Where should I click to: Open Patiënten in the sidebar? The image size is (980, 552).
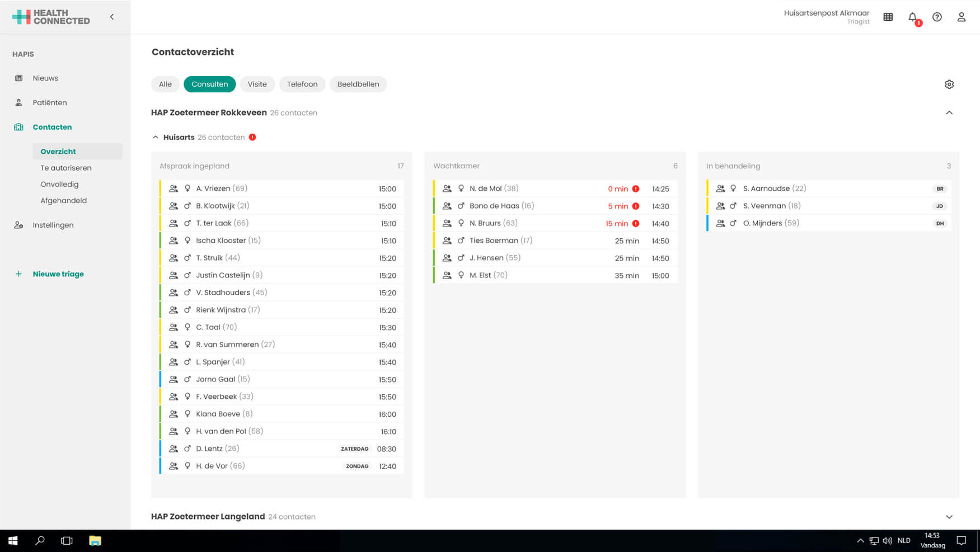(49, 103)
